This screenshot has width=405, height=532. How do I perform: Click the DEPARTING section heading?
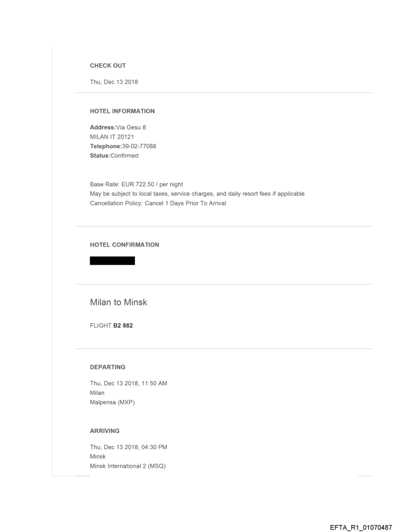tap(108, 367)
